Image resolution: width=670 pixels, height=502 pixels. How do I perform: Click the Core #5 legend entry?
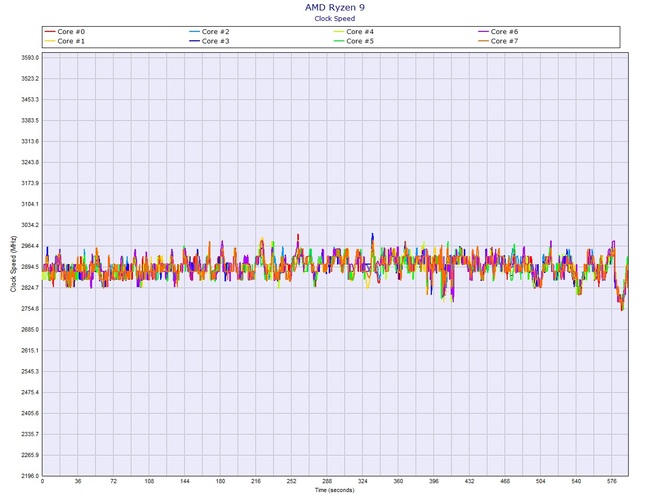tap(354, 41)
